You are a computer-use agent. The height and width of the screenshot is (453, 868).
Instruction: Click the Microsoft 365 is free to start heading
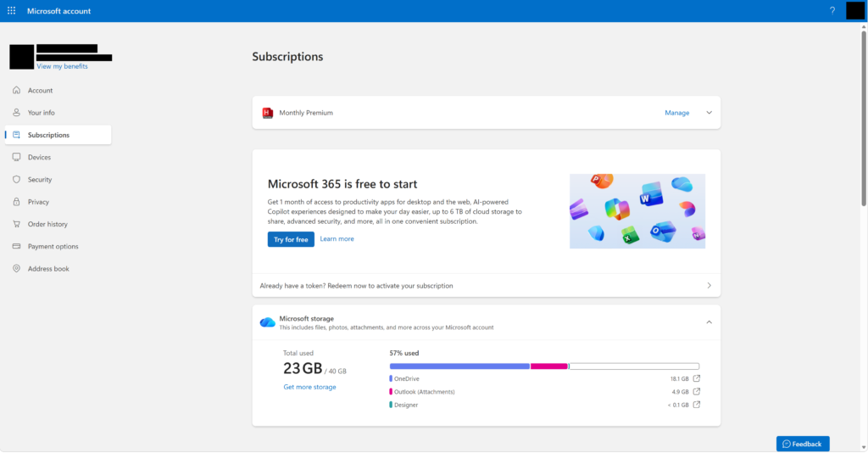[x=342, y=184]
